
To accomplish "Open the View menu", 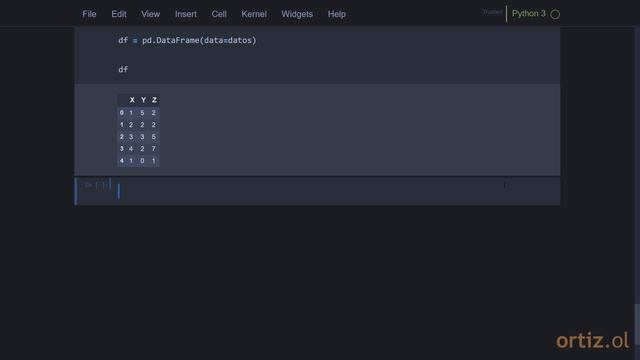I will [151, 14].
